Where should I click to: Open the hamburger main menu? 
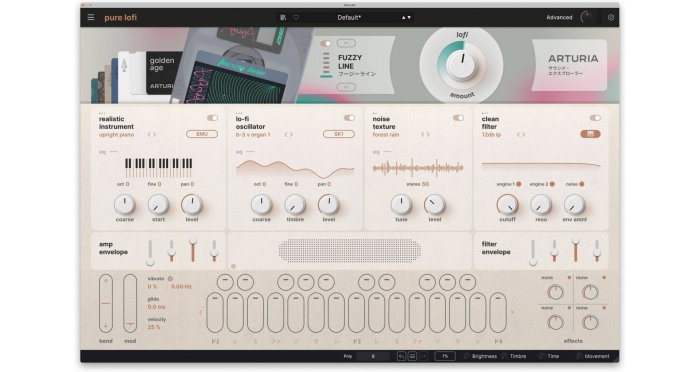tap(91, 17)
